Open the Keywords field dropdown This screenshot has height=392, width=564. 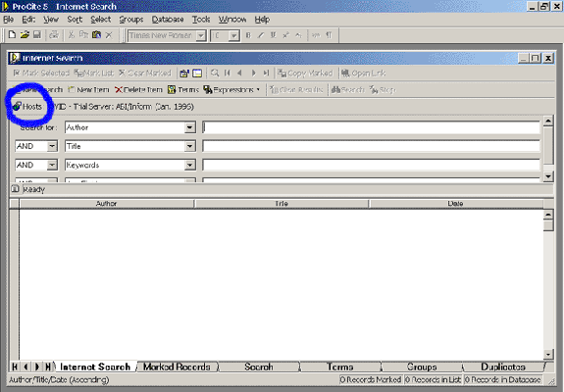[190, 165]
